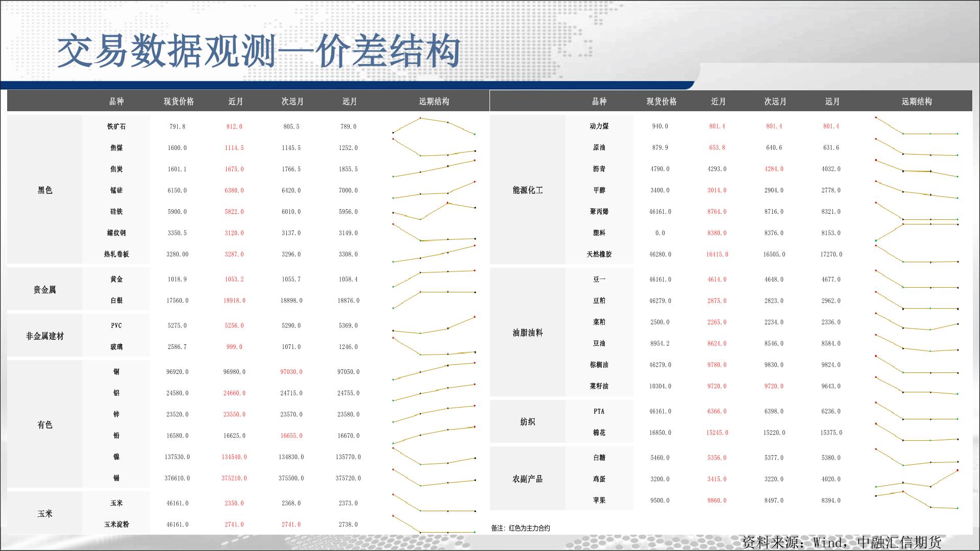Screen dimensions: 980x551
Task: Click the PTA product row label
Action: [x=599, y=411]
